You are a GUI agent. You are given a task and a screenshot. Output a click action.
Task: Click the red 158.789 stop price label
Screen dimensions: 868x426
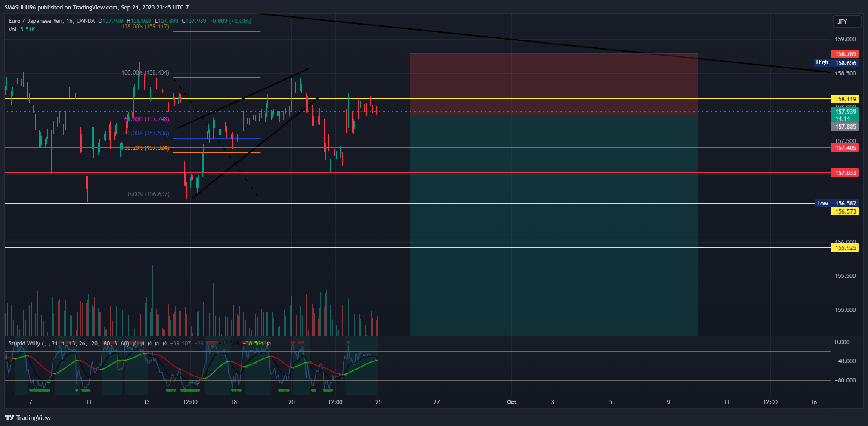pyautogui.click(x=845, y=54)
